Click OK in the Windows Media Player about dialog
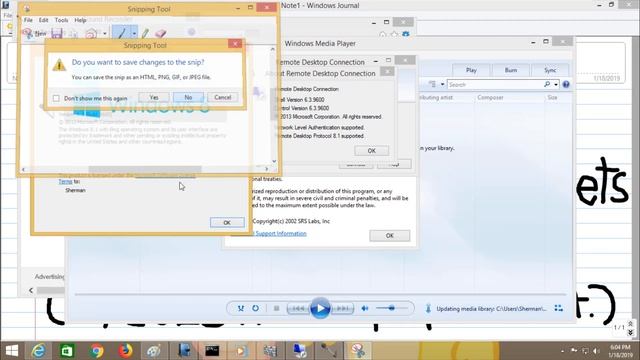 point(389,236)
